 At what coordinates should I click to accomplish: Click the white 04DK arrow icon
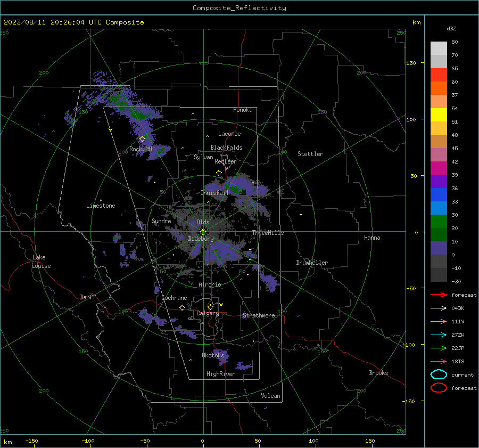[439, 308]
